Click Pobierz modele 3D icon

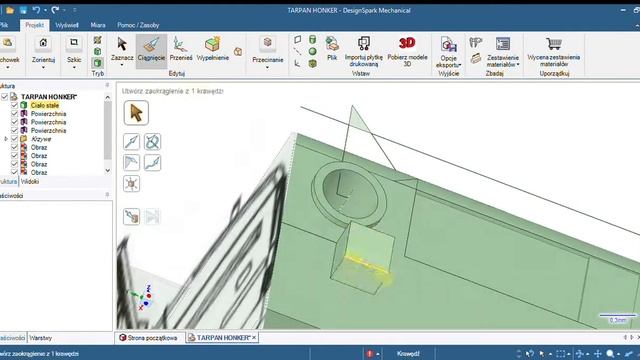pos(407,43)
